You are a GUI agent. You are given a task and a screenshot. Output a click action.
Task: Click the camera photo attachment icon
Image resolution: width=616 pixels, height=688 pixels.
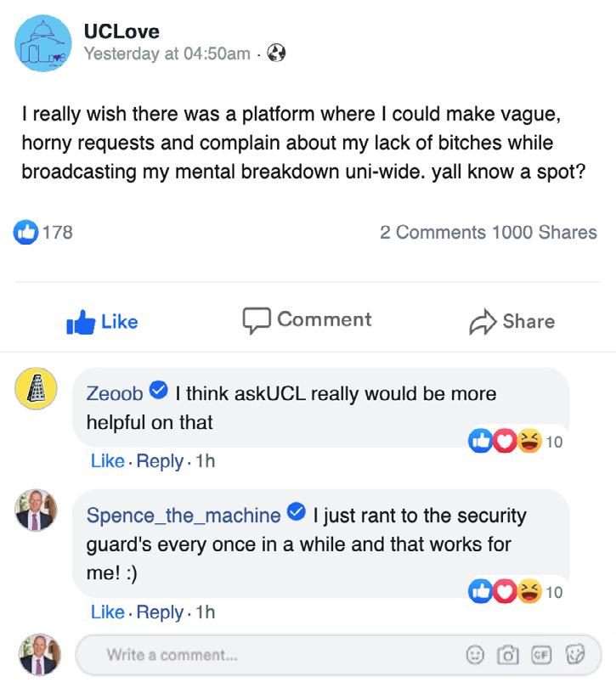(x=508, y=655)
